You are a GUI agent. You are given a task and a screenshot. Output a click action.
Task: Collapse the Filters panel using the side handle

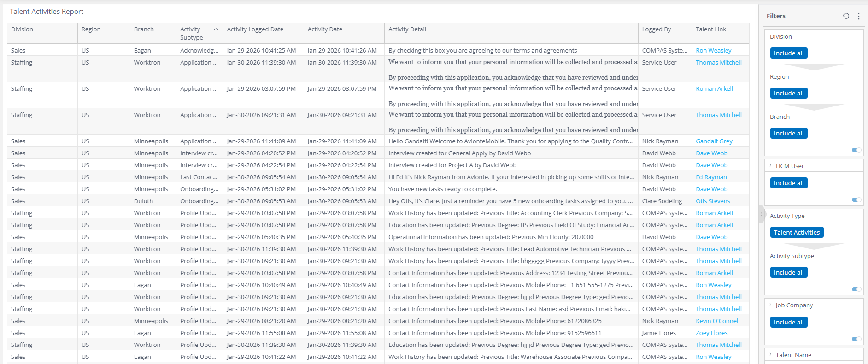click(x=761, y=214)
